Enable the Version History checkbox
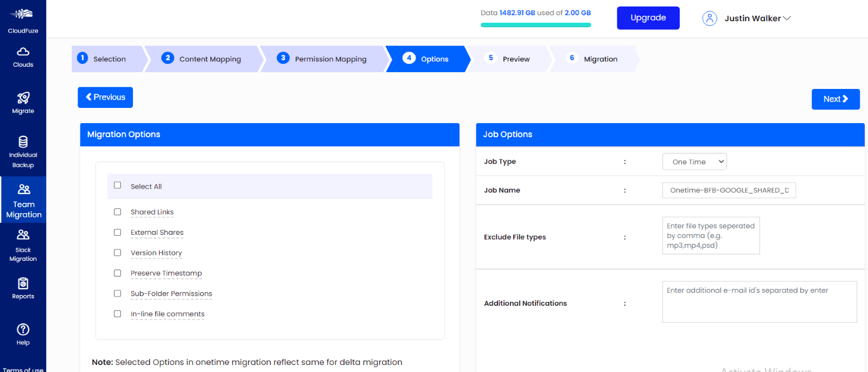868x372 pixels. tap(117, 253)
